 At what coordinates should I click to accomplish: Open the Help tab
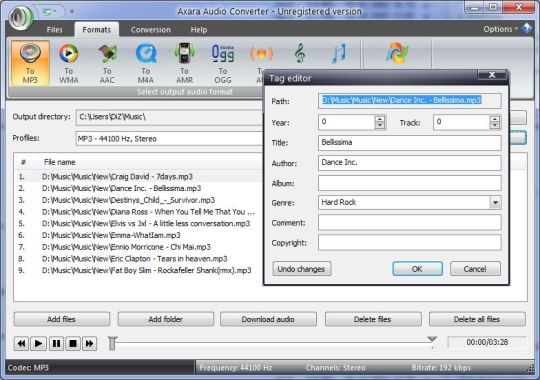(199, 30)
